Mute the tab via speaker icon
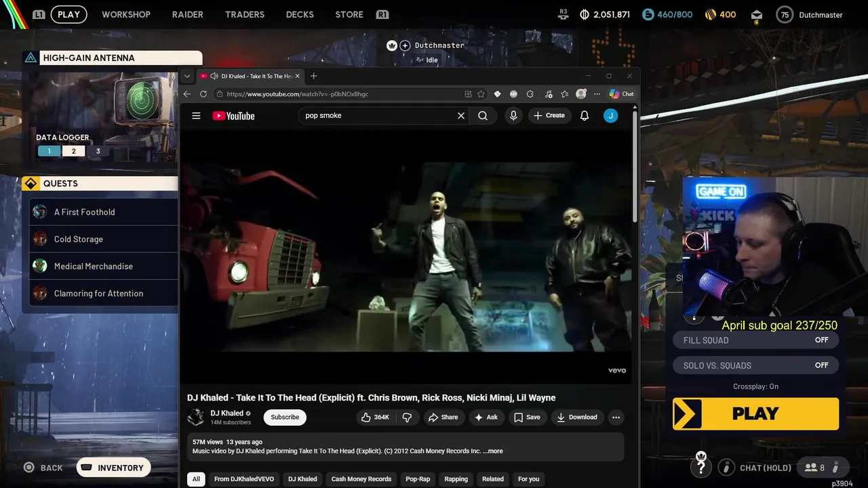Viewport: 868px width, 488px height. pos(214,76)
